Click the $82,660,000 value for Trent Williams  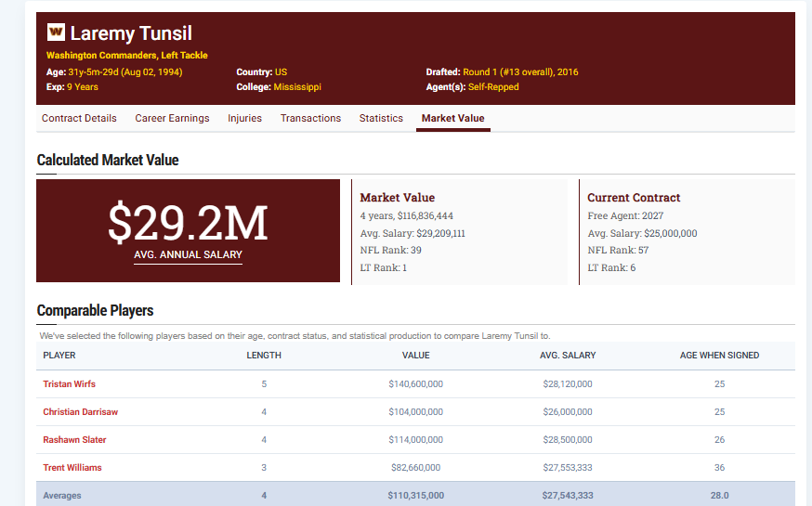(416, 468)
